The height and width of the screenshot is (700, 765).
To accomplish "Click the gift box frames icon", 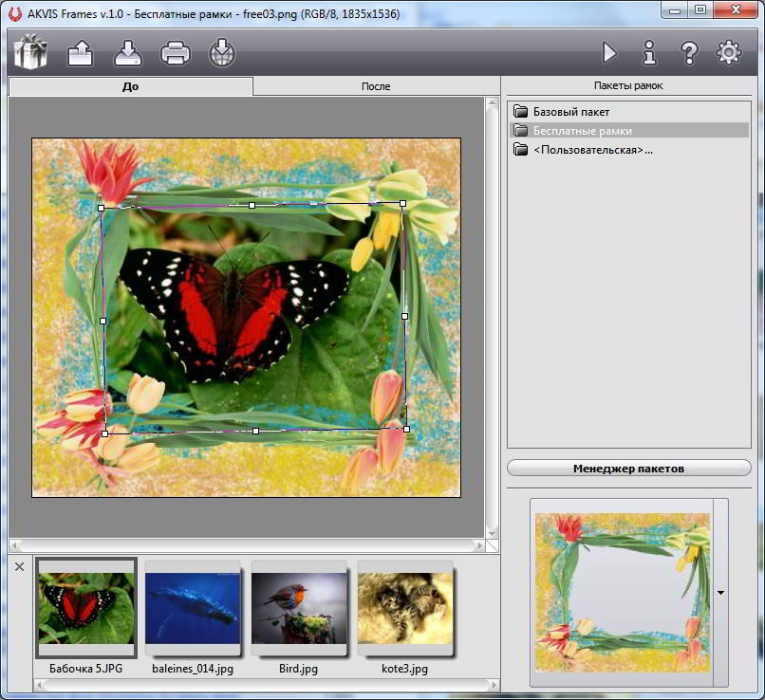I will tap(30, 51).
